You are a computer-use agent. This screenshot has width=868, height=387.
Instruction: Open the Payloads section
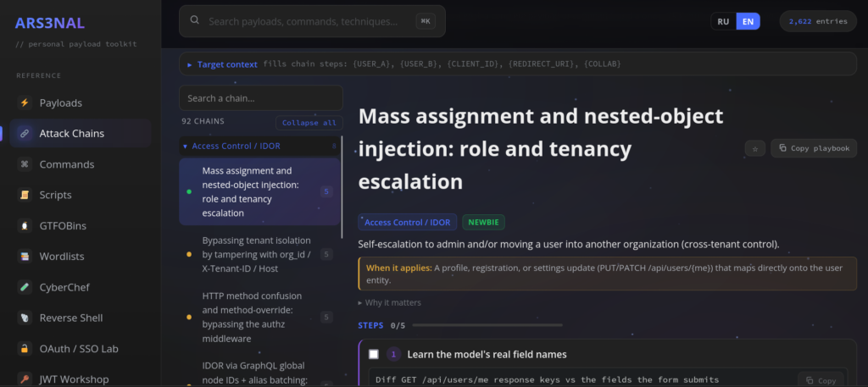(x=81, y=102)
